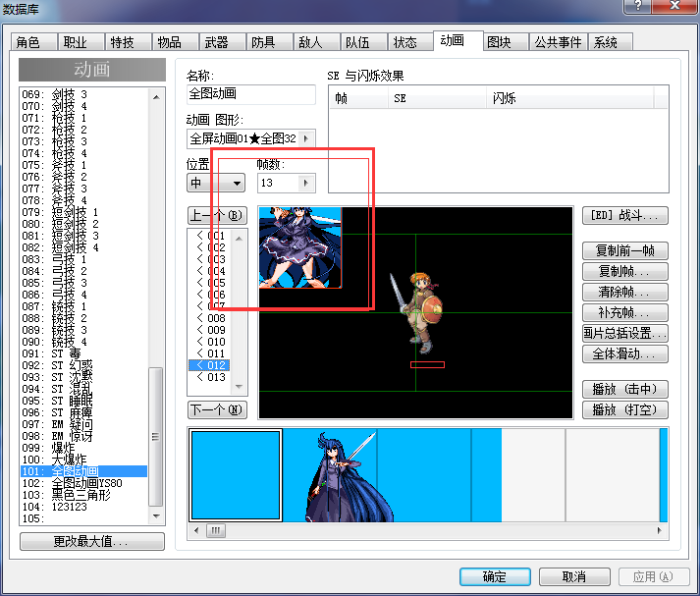Click the cell strip scrollbar thumb
This screenshot has width=700, height=596.
click(x=216, y=530)
